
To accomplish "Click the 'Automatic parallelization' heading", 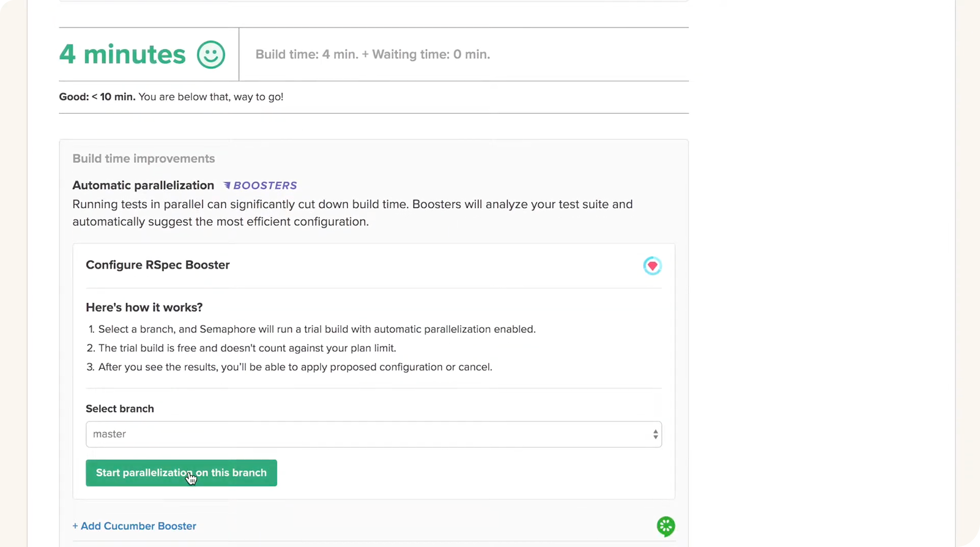I will click(x=143, y=185).
